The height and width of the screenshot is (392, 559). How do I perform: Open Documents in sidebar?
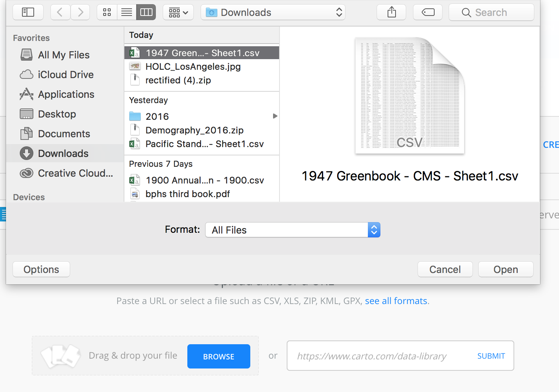(x=65, y=134)
